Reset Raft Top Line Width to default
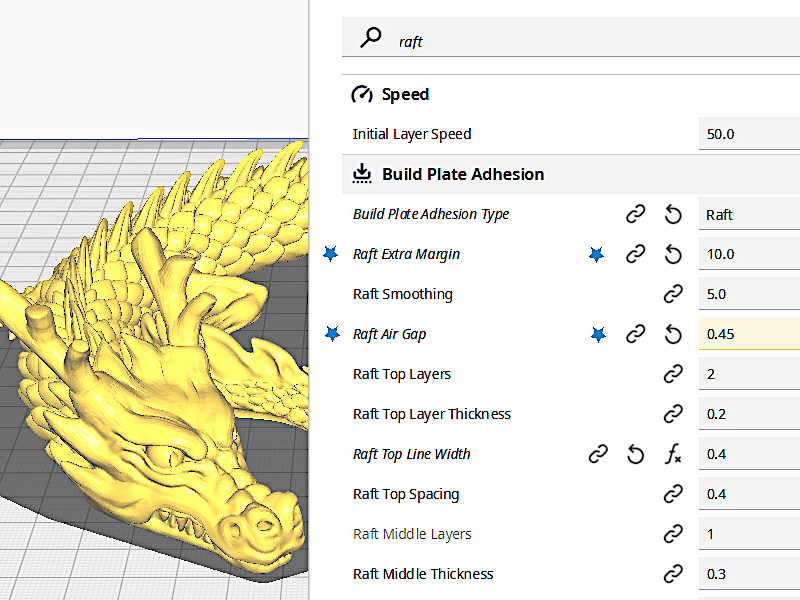Screen dimensions: 800x600 [x=636, y=454]
